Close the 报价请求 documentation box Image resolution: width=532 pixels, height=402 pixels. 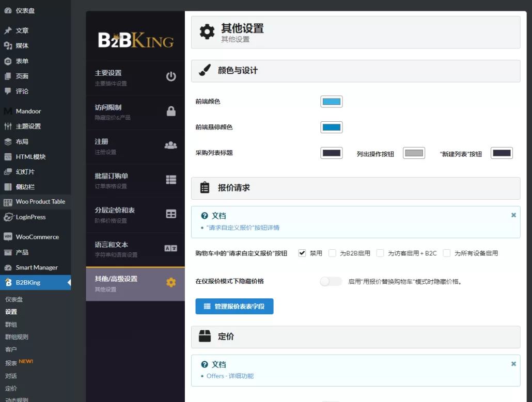[514, 215]
